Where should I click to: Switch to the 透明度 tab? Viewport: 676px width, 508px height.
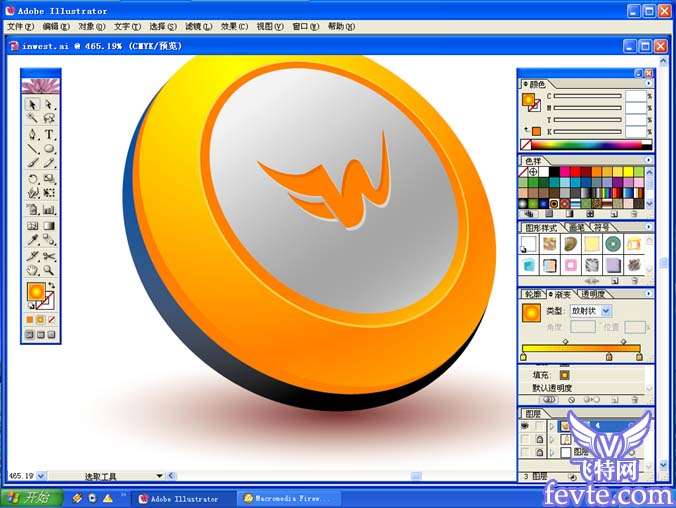[593, 294]
